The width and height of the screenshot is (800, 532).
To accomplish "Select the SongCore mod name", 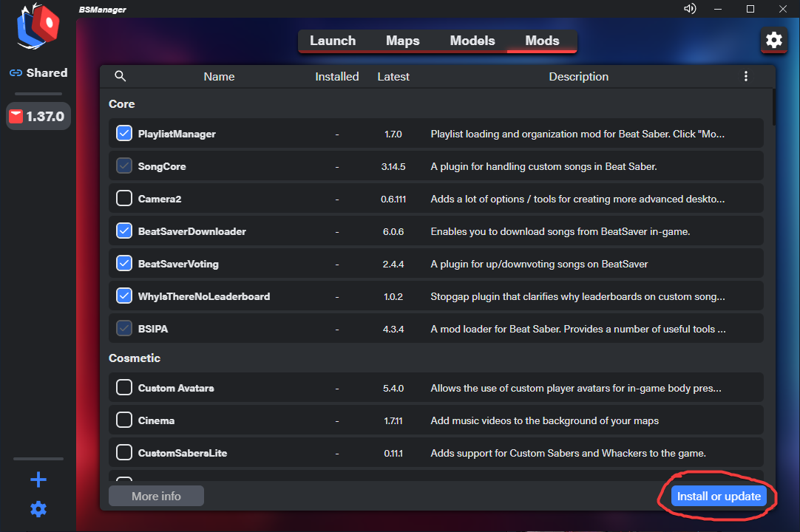I will tap(162, 166).
